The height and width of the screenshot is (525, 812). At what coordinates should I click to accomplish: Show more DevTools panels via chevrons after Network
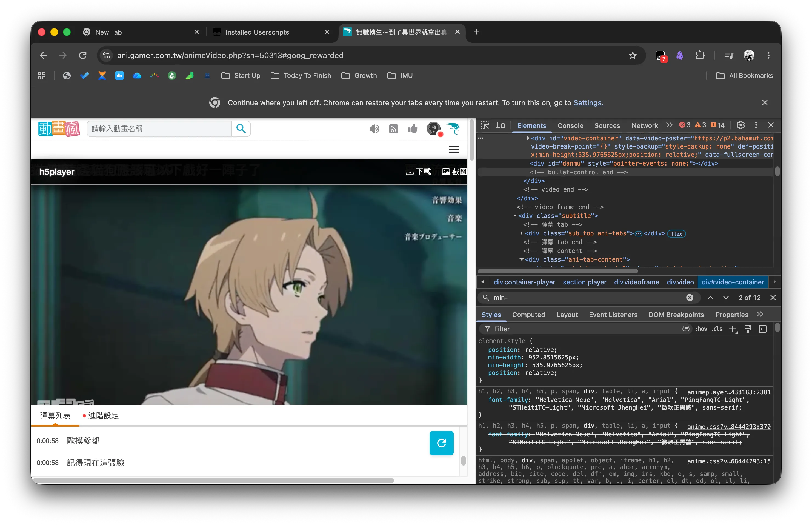pyautogui.click(x=670, y=125)
